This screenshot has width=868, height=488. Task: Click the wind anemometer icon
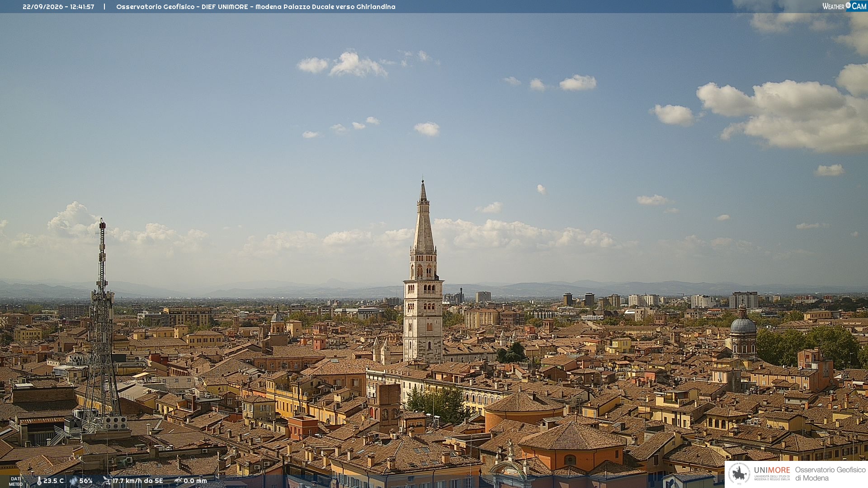coord(107,481)
